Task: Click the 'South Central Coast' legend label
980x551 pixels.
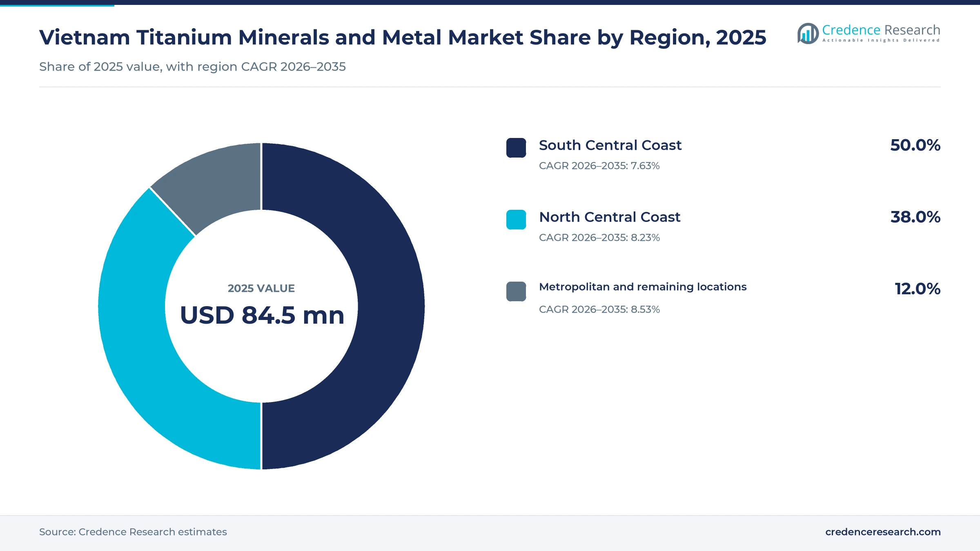Action: point(610,145)
